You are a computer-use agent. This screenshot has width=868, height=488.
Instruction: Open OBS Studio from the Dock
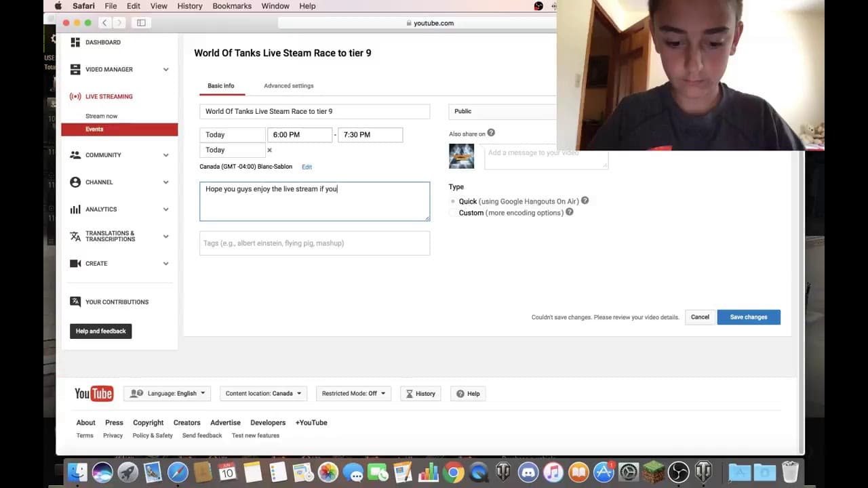[x=678, y=472]
